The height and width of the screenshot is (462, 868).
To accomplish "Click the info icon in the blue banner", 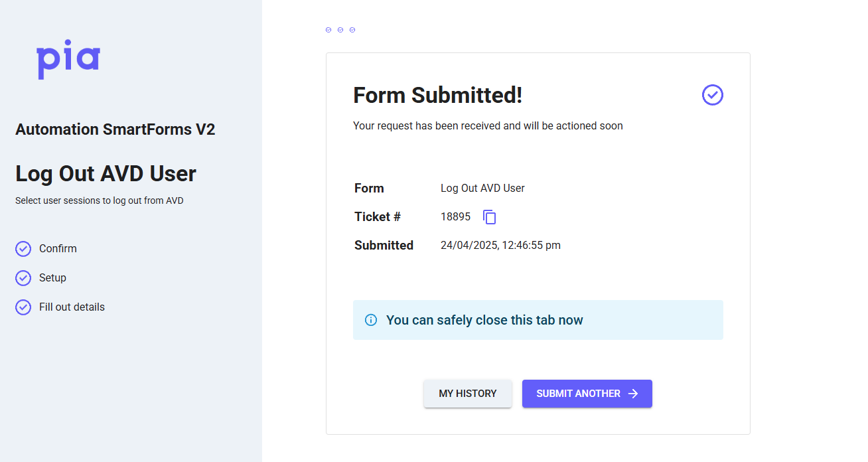I will tap(371, 320).
